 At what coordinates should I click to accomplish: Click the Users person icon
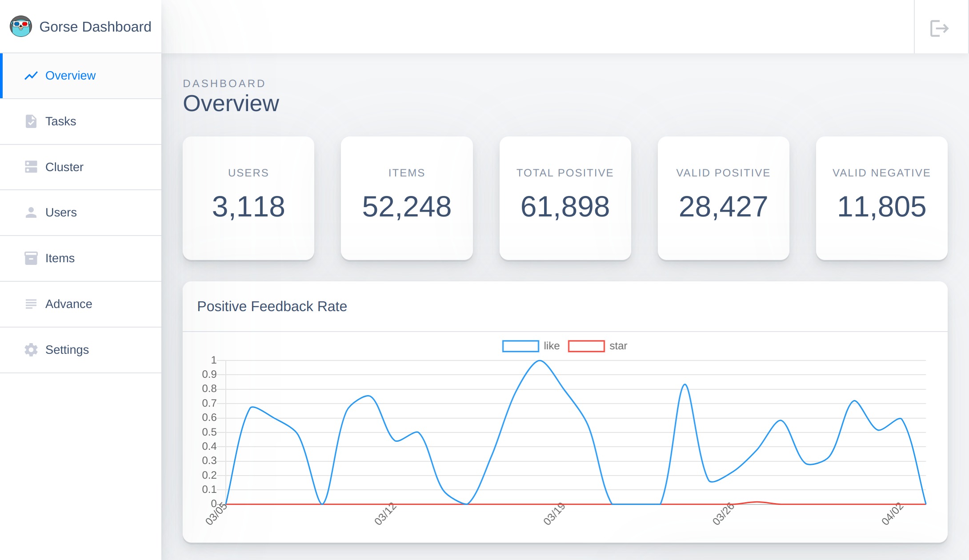[31, 212]
